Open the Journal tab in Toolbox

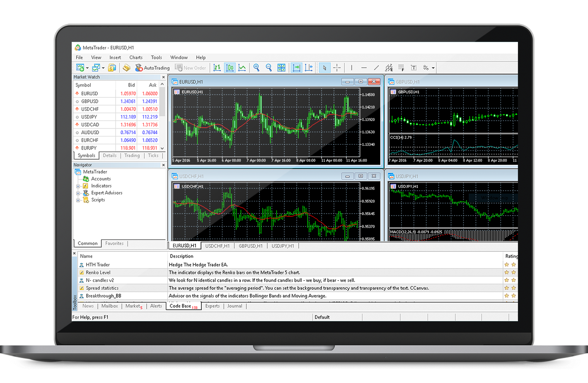(x=235, y=306)
